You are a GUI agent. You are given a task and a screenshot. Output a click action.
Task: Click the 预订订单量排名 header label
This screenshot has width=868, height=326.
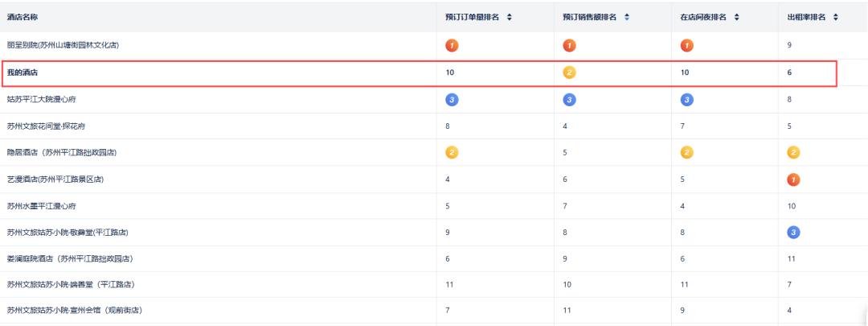pos(473,17)
